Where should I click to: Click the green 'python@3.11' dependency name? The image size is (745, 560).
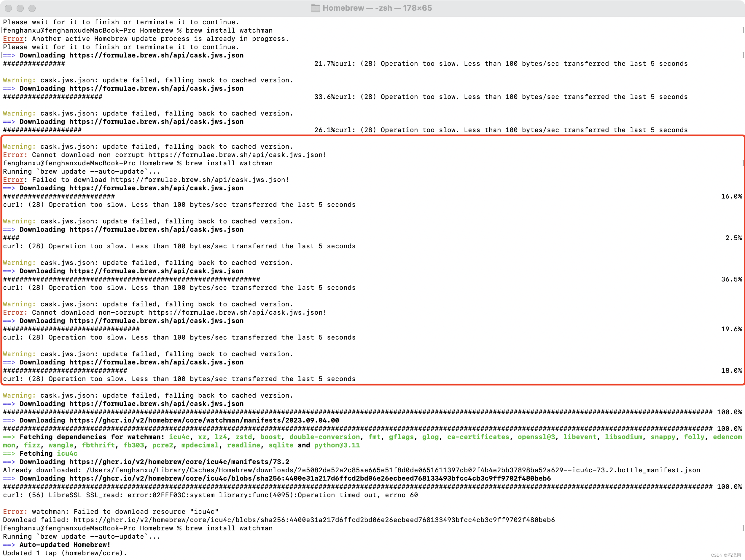[337, 445]
